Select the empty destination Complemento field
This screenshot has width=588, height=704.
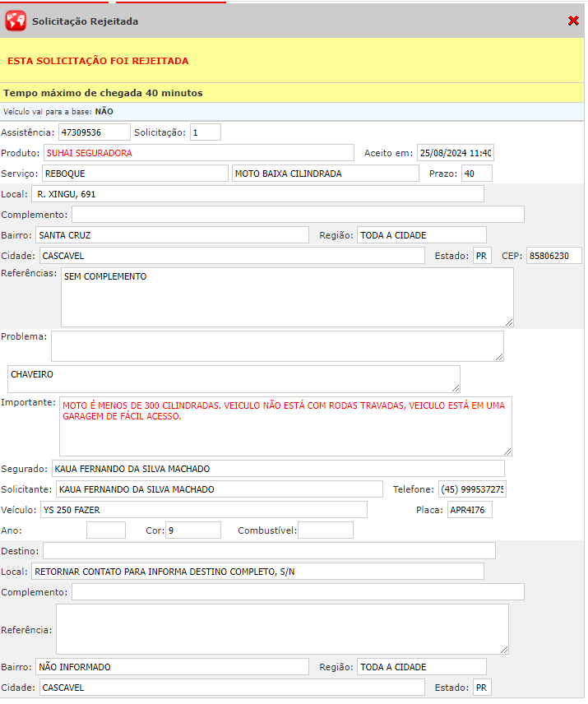point(298,592)
